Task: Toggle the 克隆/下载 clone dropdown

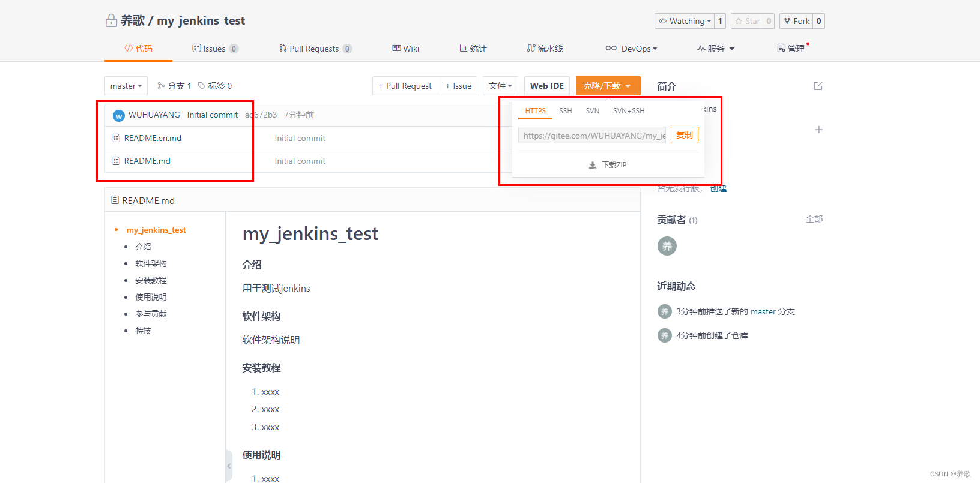Action: tap(608, 86)
